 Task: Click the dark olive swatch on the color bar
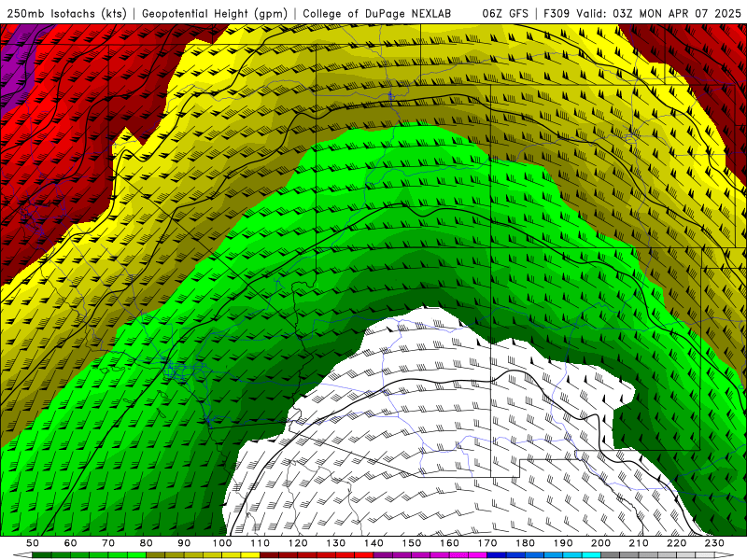coord(155,555)
